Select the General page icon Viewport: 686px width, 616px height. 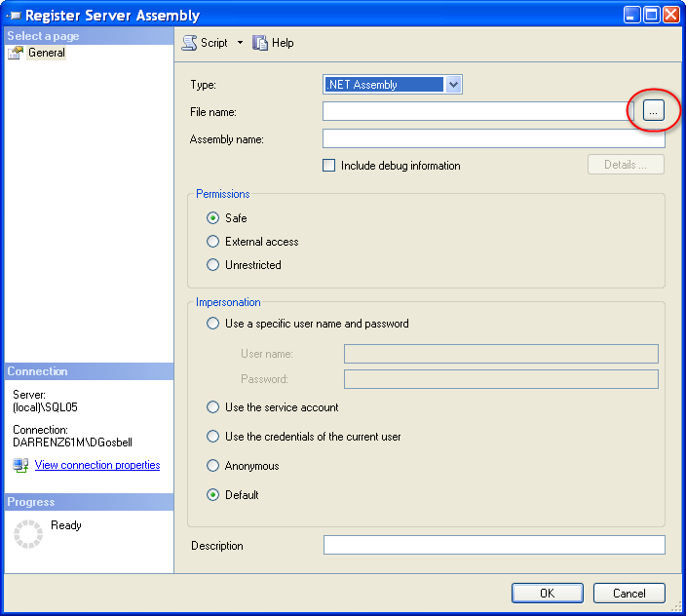click(x=17, y=53)
